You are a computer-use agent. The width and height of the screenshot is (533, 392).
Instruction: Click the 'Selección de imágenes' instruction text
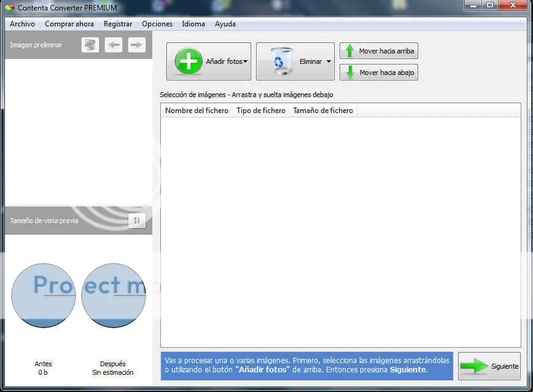click(246, 95)
